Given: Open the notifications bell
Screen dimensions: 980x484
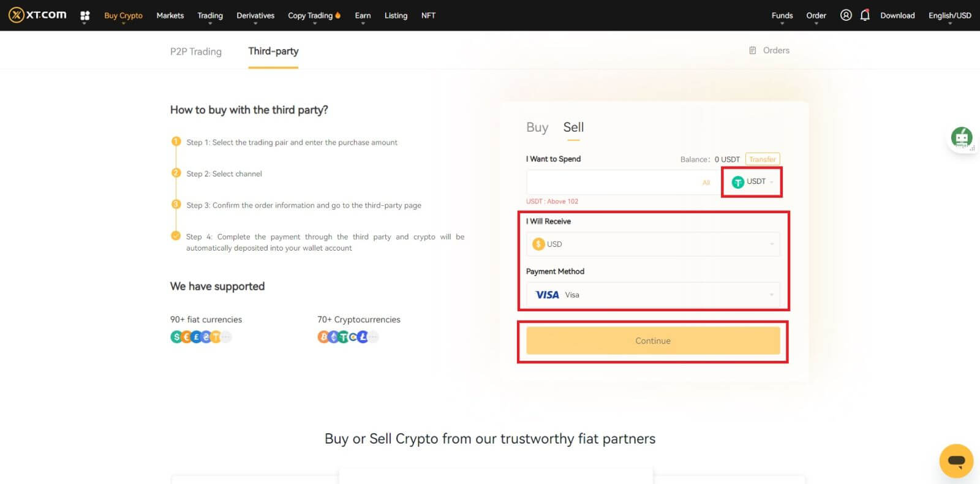Looking at the screenshot, I should (x=865, y=15).
